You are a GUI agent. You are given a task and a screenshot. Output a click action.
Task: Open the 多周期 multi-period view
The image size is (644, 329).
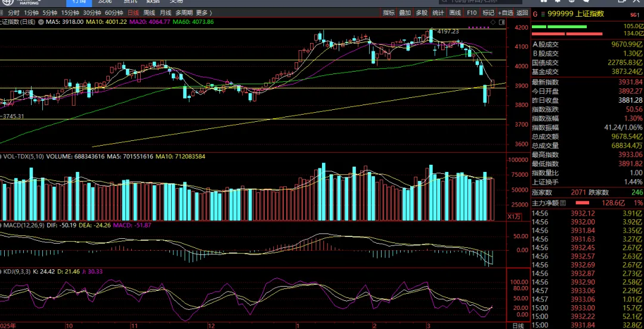tap(184, 13)
